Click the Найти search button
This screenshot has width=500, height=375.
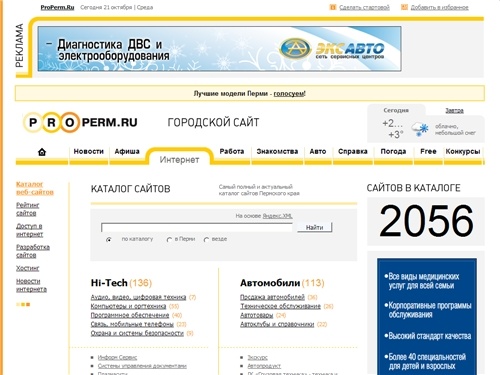point(315,227)
